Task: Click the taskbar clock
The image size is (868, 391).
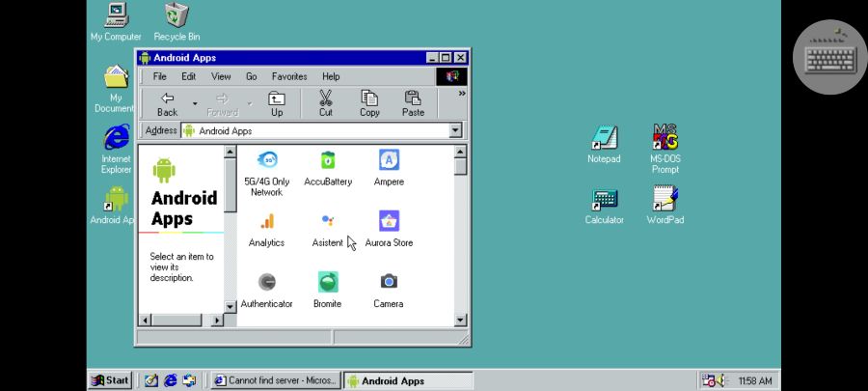Action: pos(755,381)
